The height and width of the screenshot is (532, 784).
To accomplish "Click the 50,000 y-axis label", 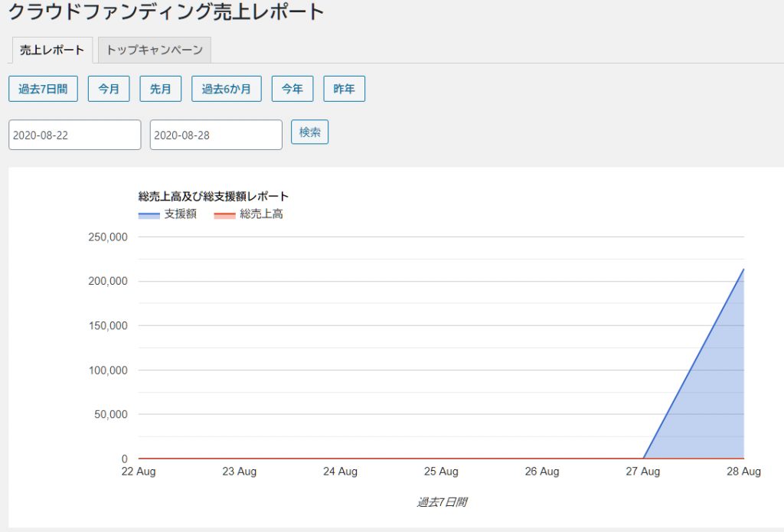I will (x=111, y=414).
